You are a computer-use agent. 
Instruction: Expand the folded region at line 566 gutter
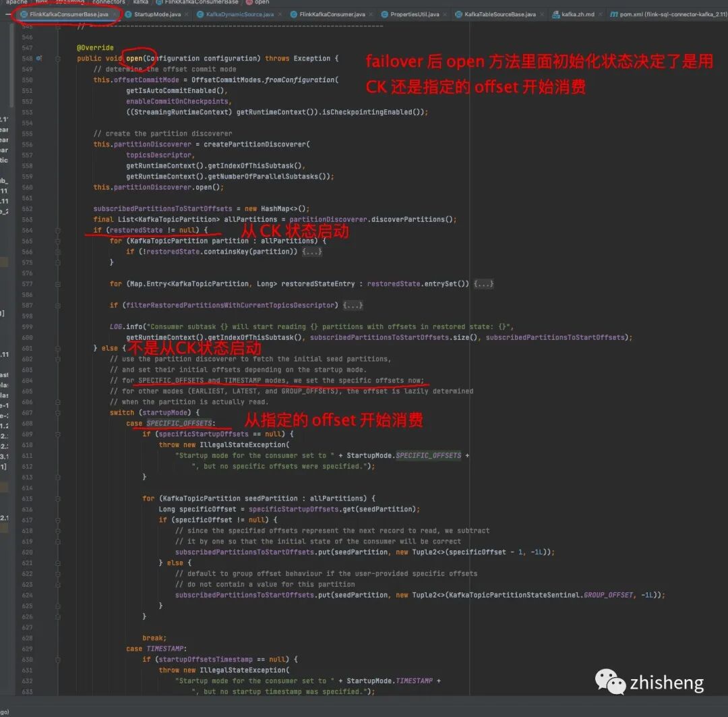click(58, 252)
